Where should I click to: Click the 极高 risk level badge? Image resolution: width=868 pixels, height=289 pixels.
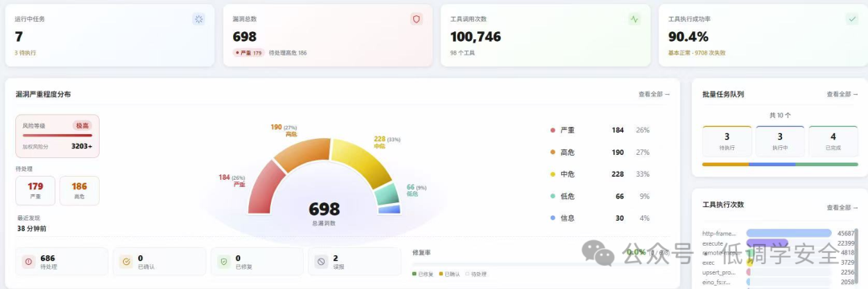click(82, 125)
